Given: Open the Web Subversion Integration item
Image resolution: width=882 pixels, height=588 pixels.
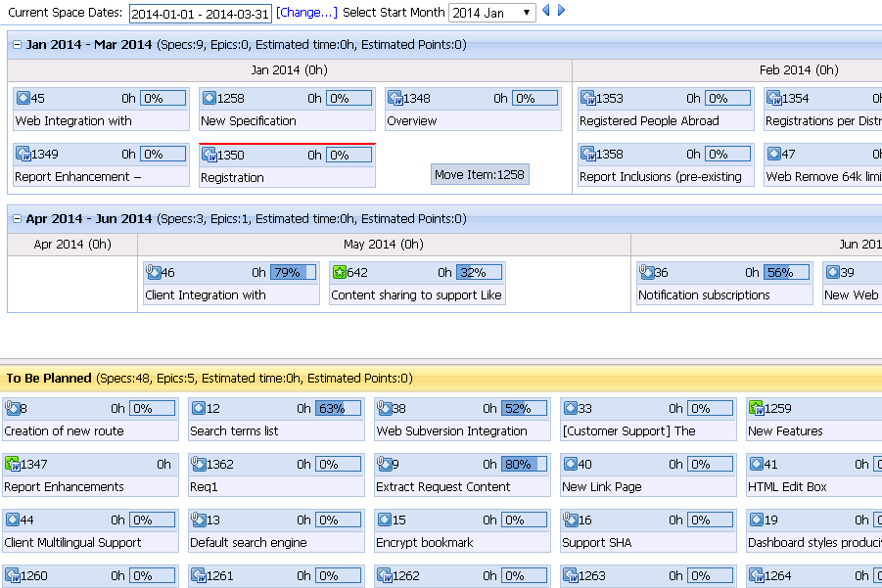Looking at the screenshot, I should click(451, 430).
